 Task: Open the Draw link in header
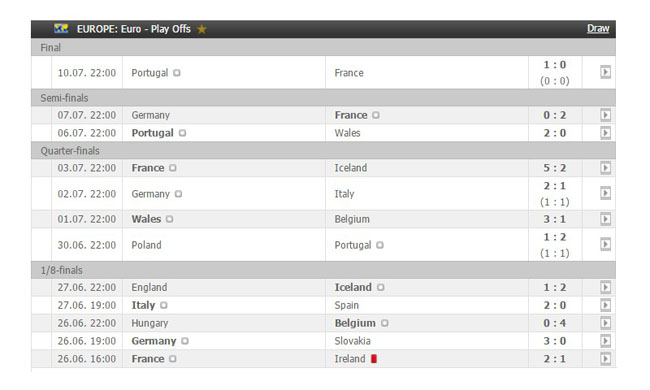(x=598, y=29)
